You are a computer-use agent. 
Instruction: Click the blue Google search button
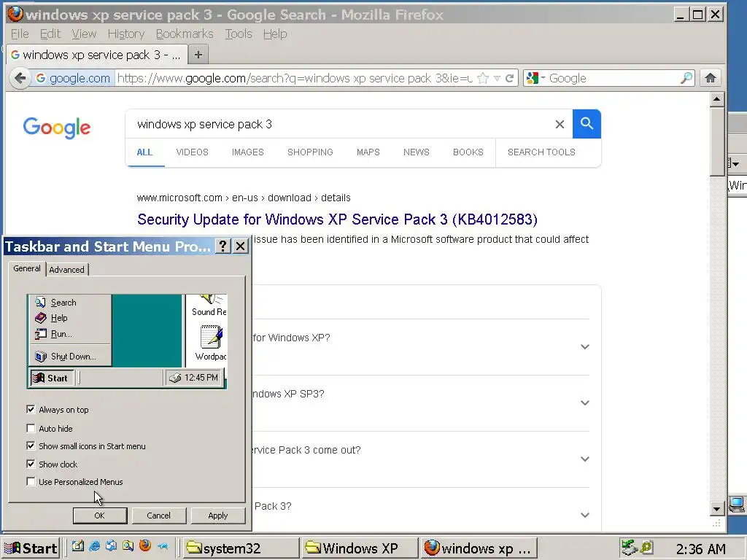pyautogui.click(x=587, y=124)
